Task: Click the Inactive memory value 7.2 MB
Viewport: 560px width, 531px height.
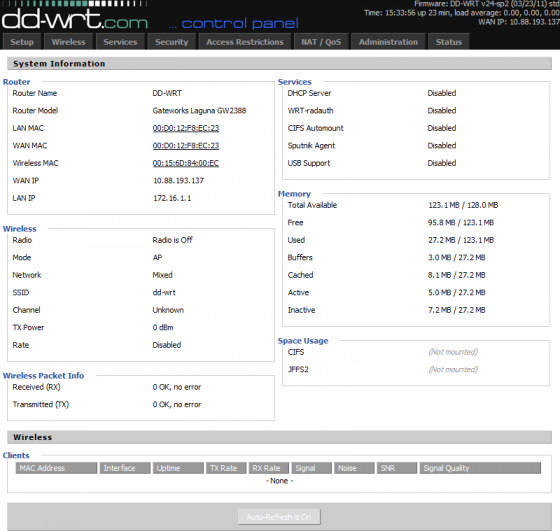Action: coord(439,310)
